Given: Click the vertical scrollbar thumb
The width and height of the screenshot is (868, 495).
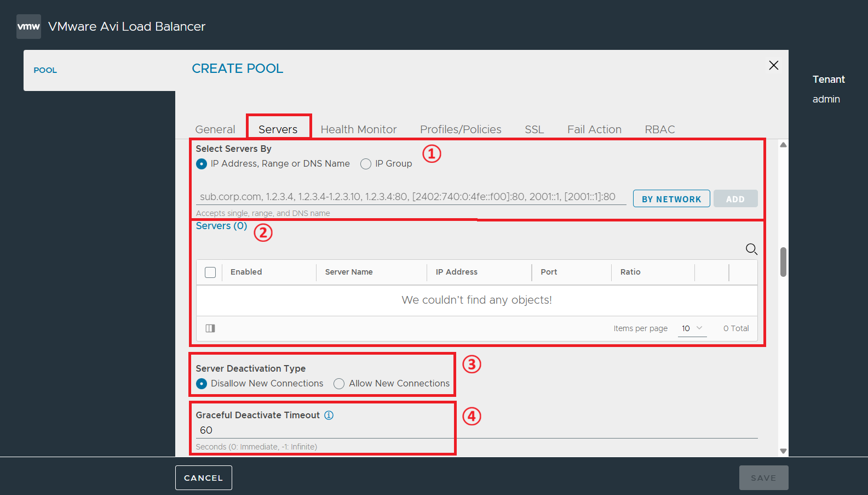Looking at the screenshot, I should pyautogui.click(x=783, y=262).
